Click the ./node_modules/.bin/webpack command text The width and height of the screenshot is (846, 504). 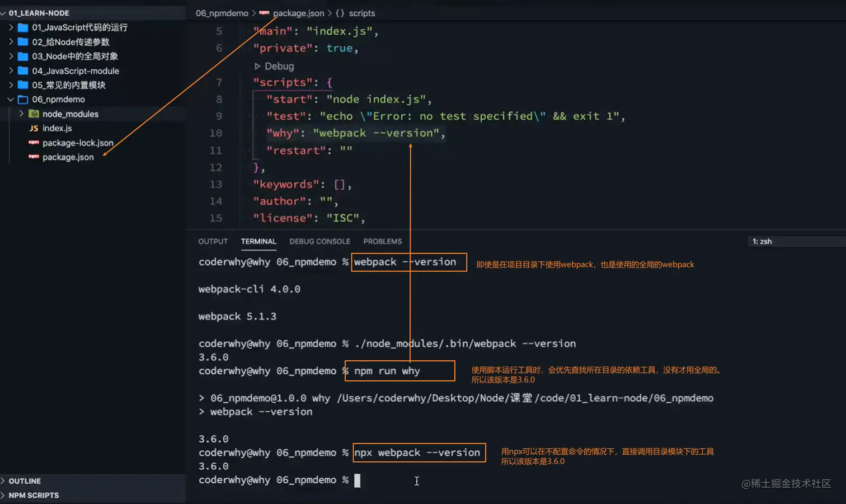click(x=465, y=343)
